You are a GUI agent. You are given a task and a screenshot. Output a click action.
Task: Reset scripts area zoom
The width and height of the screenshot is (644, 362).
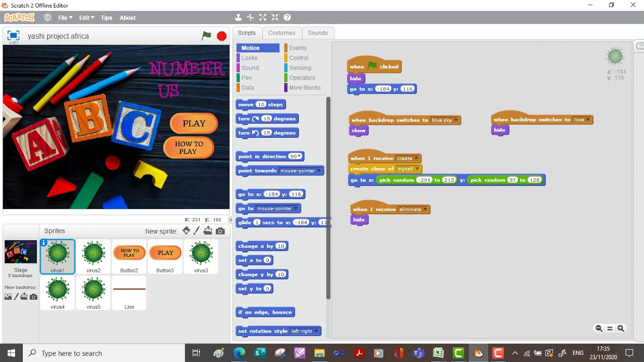[x=610, y=328]
